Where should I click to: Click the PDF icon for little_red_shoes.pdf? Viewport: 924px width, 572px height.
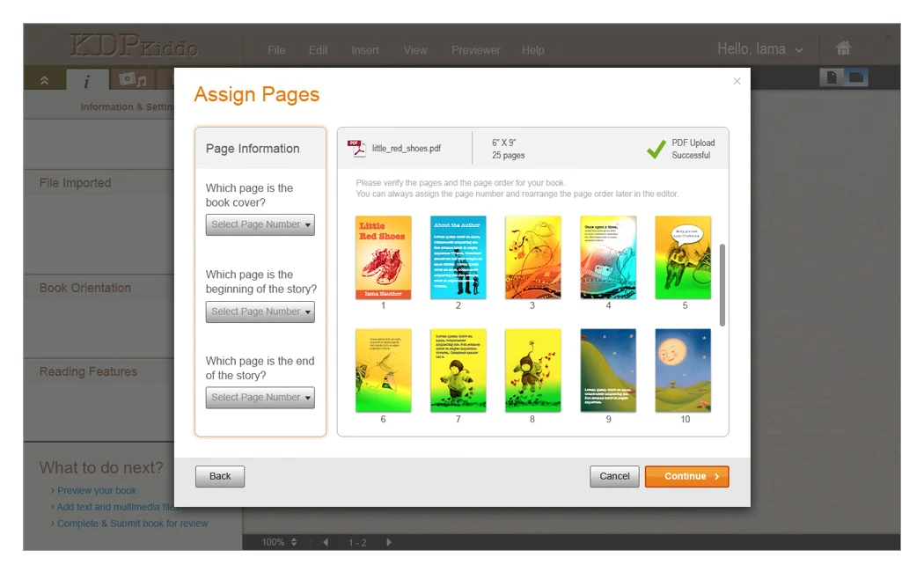(356, 148)
